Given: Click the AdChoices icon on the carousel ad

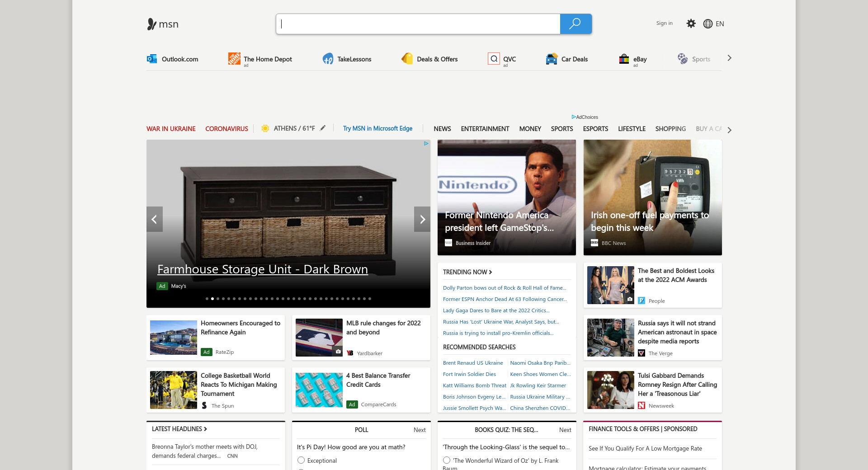Looking at the screenshot, I should click(x=426, y=144).
